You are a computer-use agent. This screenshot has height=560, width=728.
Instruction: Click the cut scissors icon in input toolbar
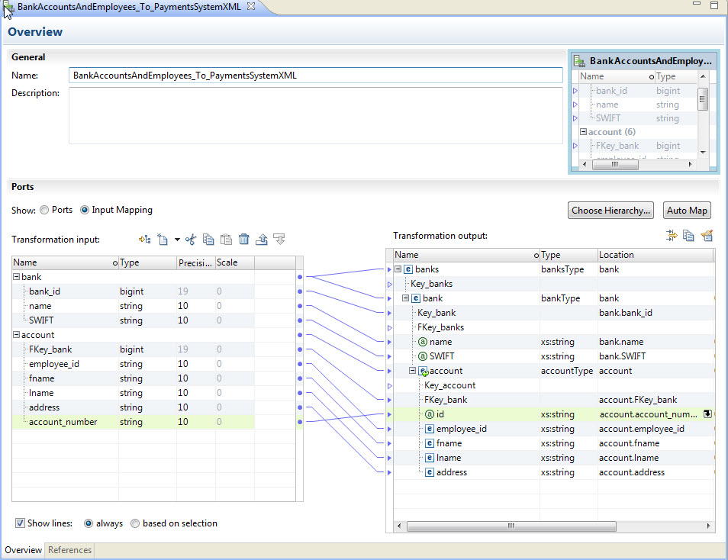click(191, 240)
